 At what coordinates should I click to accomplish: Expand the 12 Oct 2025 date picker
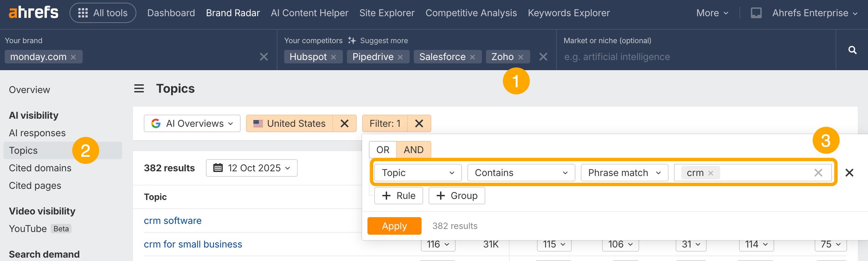coord(252,168)
